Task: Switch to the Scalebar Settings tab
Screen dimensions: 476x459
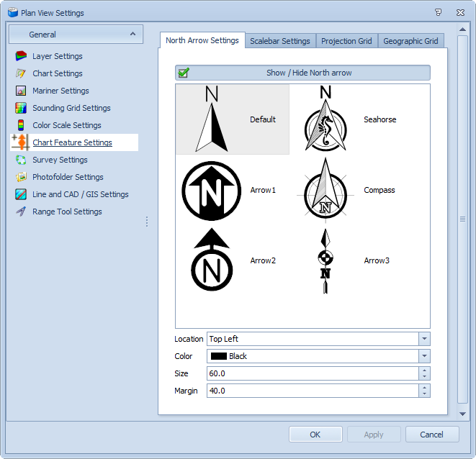Action: pyautogui.click(x=279, y=41)
